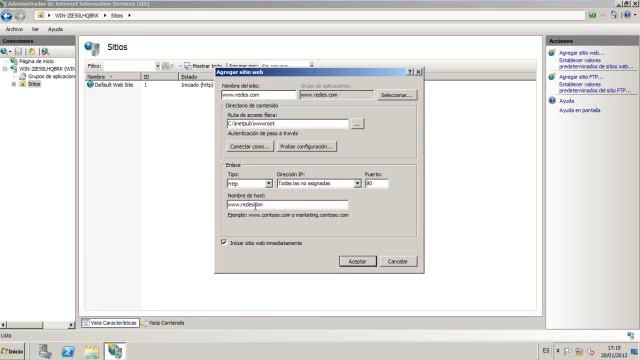
Task: Open the Agrupar por dropdown
Action: (311, 65)
